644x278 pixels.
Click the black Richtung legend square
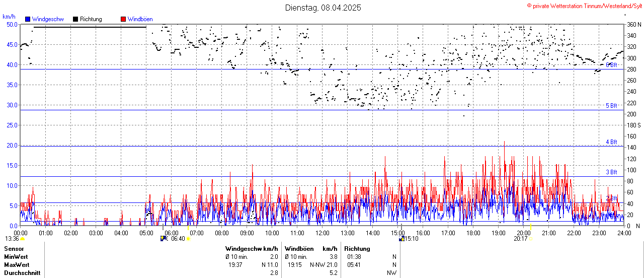(x=75, y=19)
